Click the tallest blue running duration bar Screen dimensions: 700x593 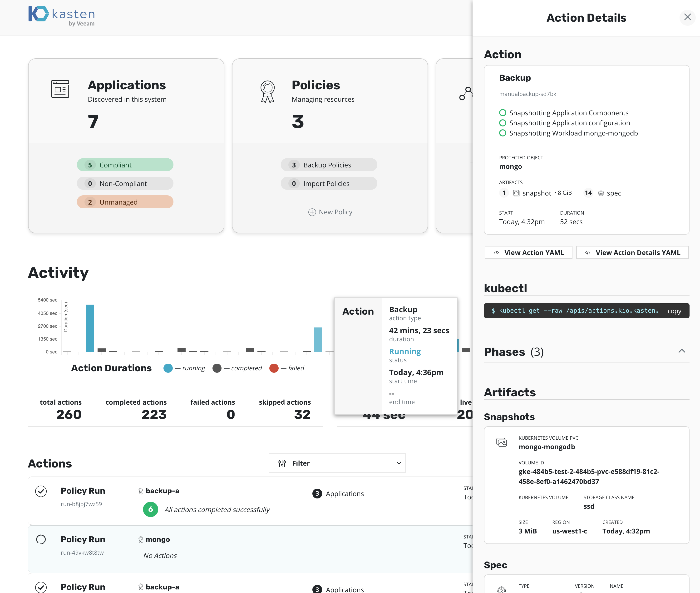pyautogui.click(x=90, y=328)
